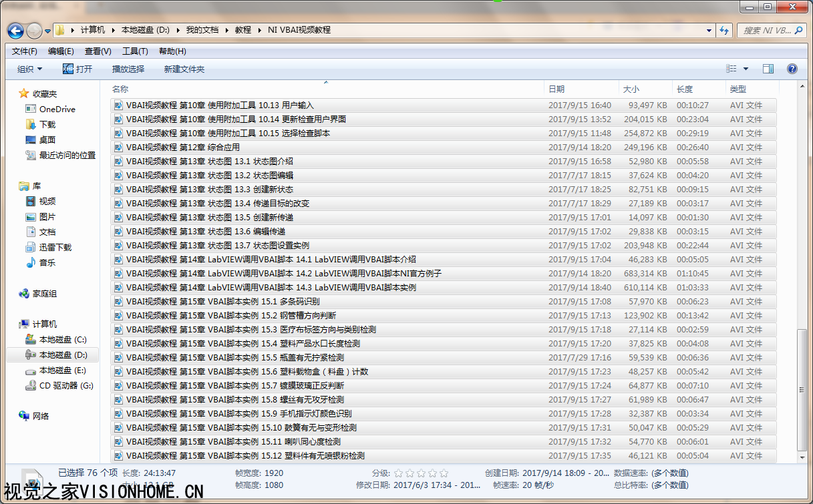Sort files by the 长度 column header
This screenshot has height=504, width=813.
coord(699,89)
